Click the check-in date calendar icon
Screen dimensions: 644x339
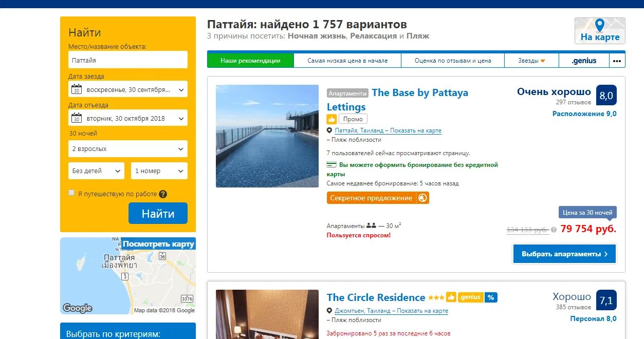click(77, 89)
